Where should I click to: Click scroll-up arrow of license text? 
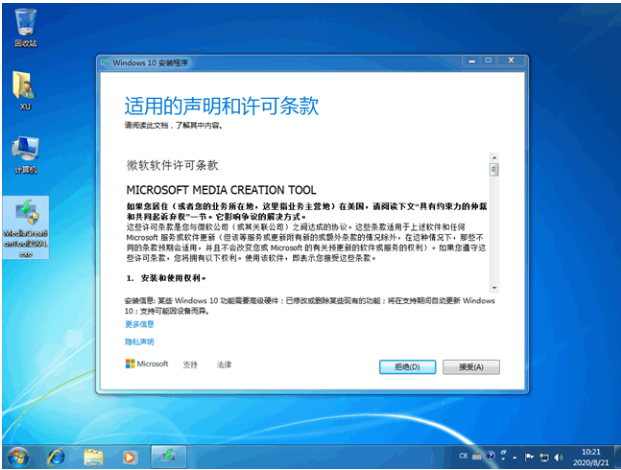493,158
